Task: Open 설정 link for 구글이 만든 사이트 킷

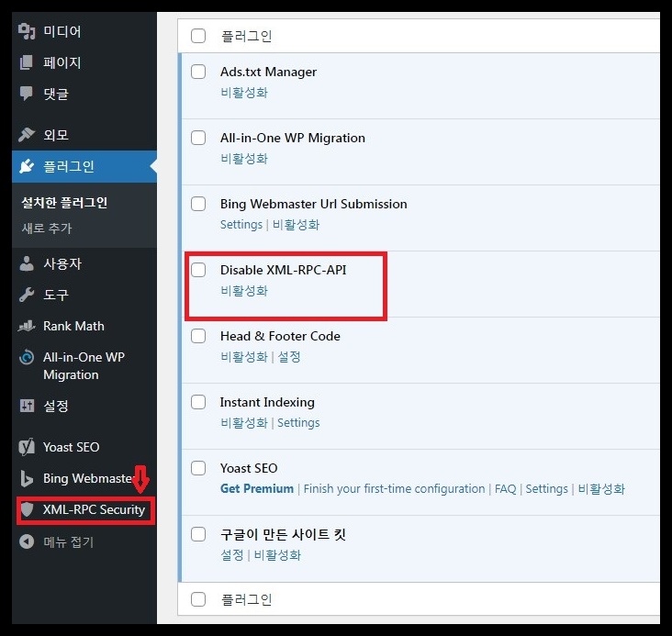Action: (x=232, y=555)
